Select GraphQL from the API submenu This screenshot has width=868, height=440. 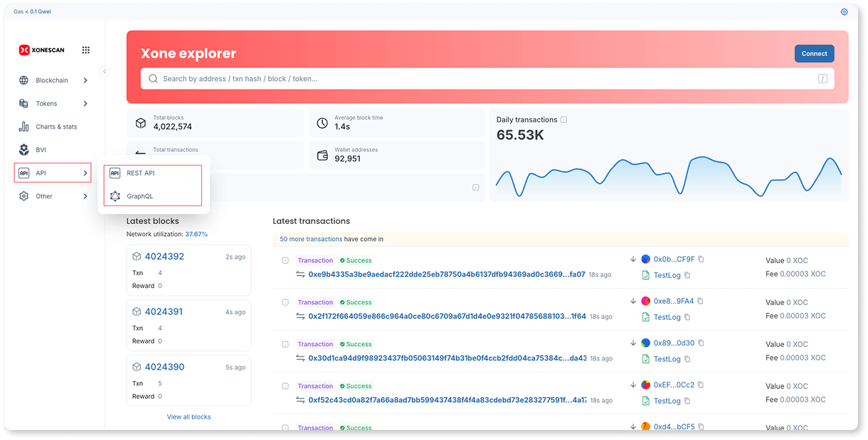[x=139, y=196]
